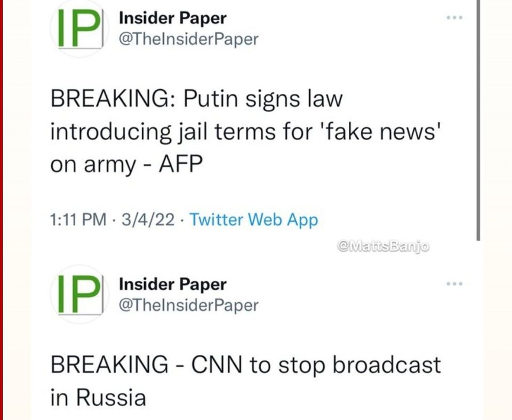This screenshot has height=420, width=512.
Task: Open Insider Paper name on first tweet
Action: tap(172, 18)
